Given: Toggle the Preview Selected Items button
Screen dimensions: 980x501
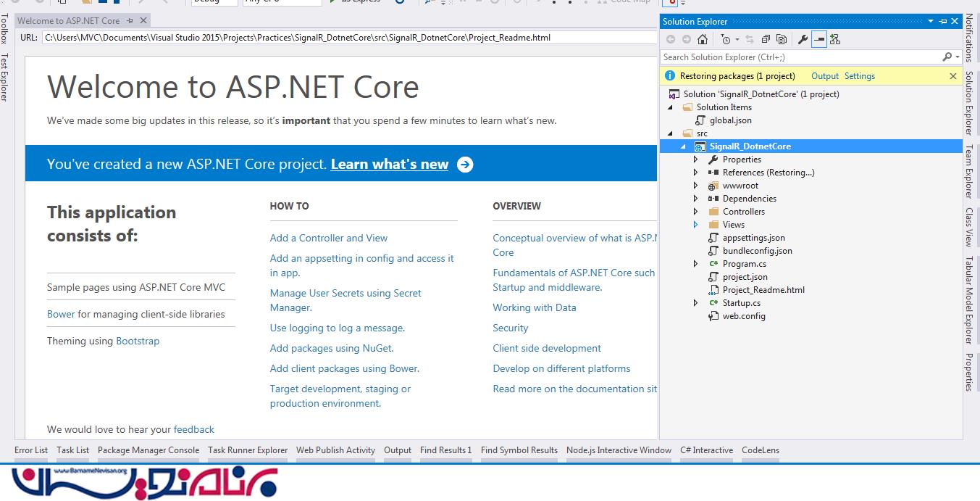Looking at the screenshot, I should click(818, 39).
